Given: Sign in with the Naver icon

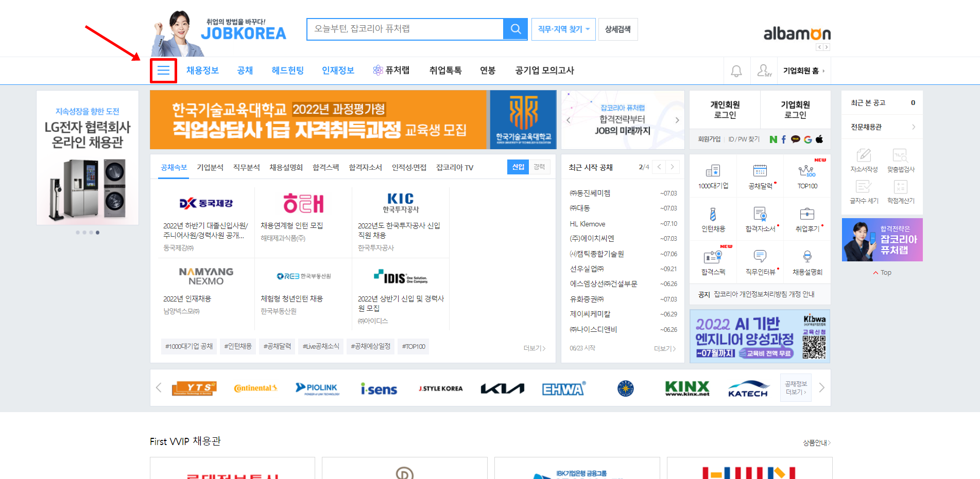Looking at the screenshot, I should (773, 139).
